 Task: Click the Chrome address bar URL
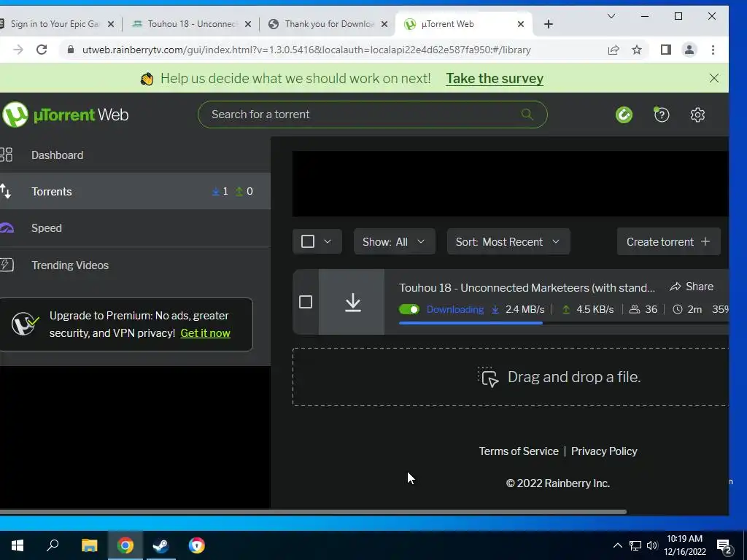pyautogui.click(x=306, y=50)
